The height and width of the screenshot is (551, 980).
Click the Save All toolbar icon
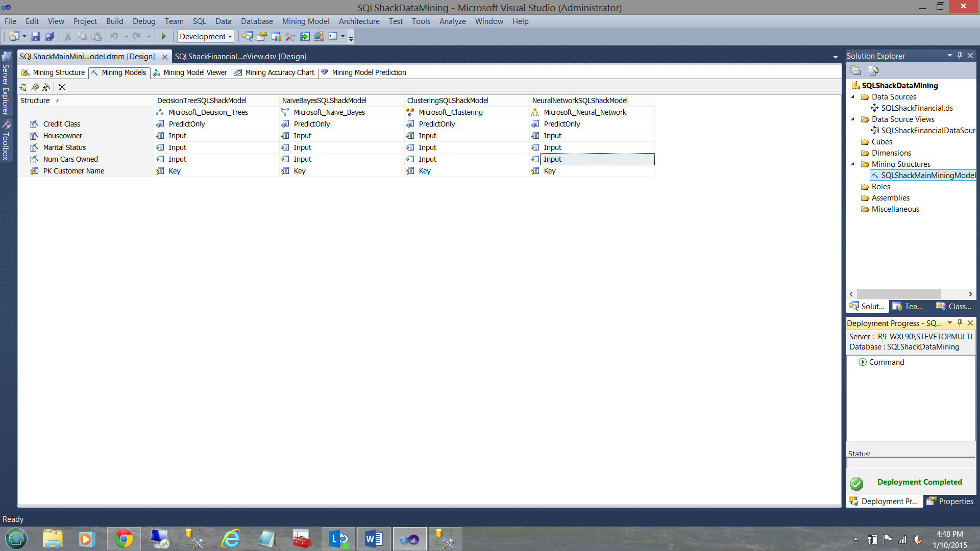pyautogui.click(x=50, y=36)
